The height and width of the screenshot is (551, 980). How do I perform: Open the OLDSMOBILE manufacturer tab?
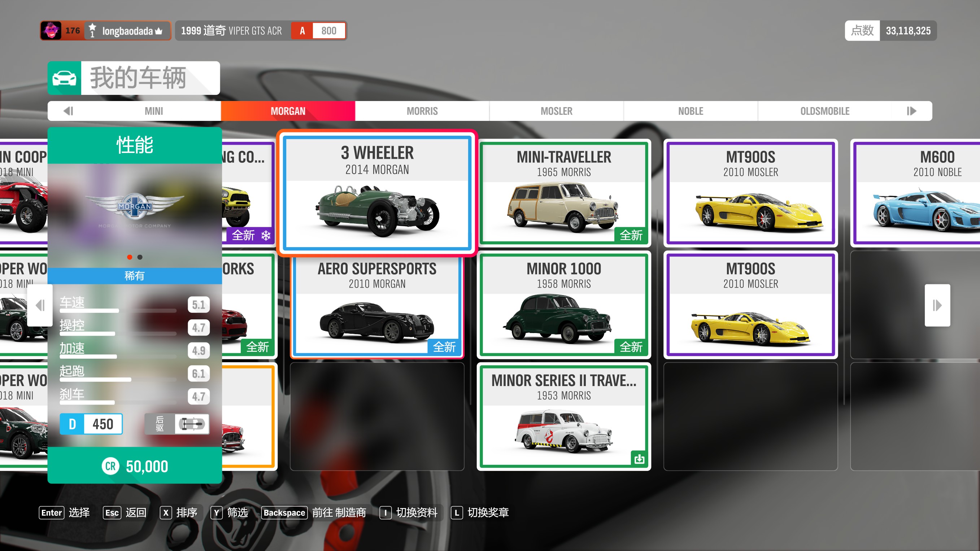[x=824, y=111]
